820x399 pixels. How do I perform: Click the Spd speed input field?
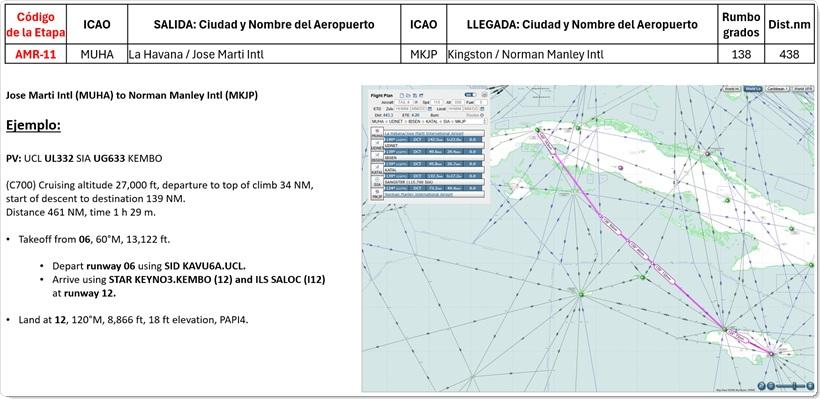[437, 102]
